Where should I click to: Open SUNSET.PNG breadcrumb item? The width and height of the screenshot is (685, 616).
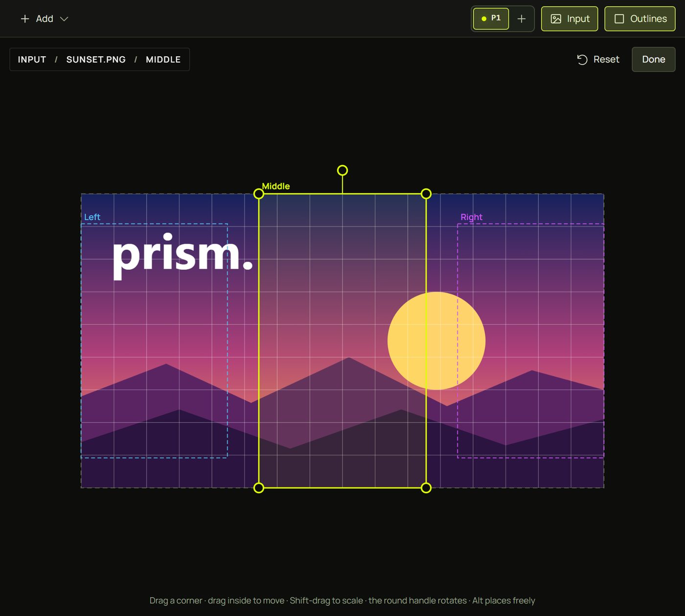[x=96, y=59]
